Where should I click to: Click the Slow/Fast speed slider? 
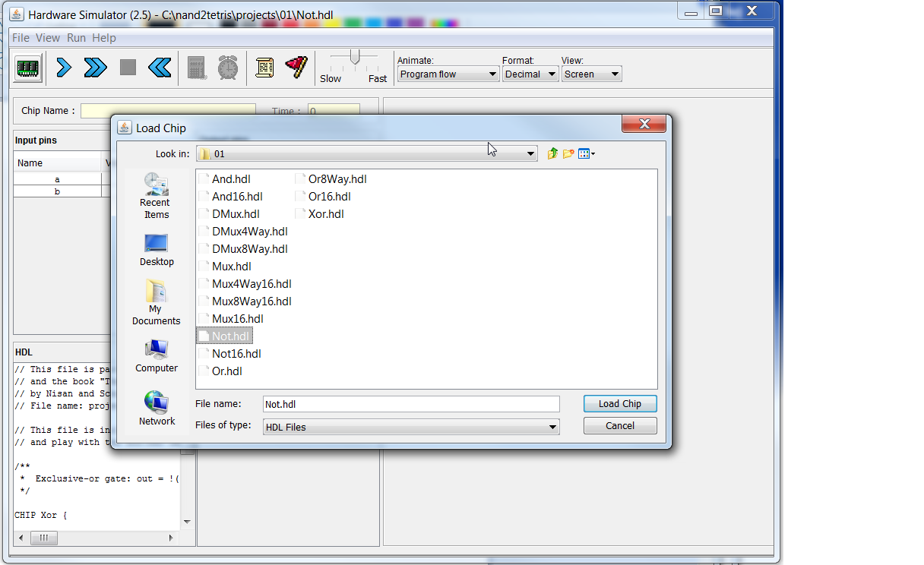tap(354, 58)
